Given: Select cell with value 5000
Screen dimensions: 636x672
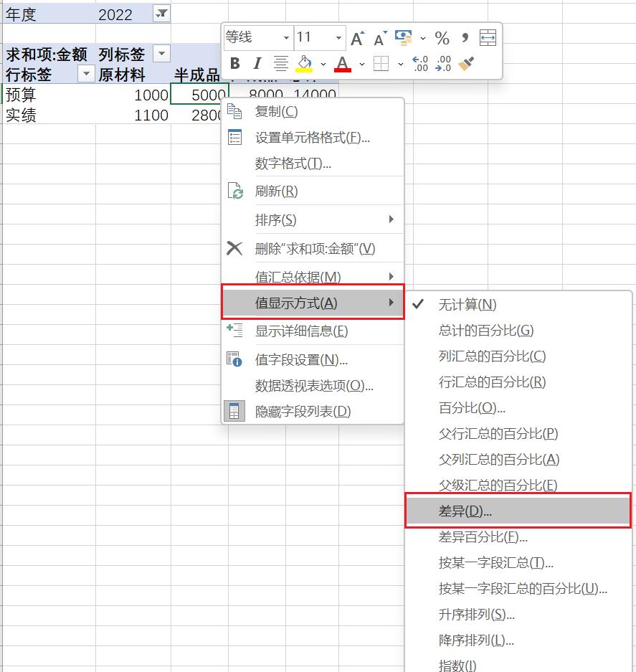Looking at the screenshot, I should coord(199,94).
